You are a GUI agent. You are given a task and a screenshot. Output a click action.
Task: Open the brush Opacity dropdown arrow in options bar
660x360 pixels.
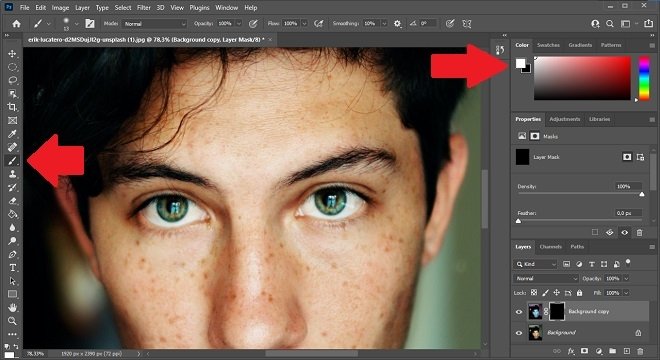[239, 24]
